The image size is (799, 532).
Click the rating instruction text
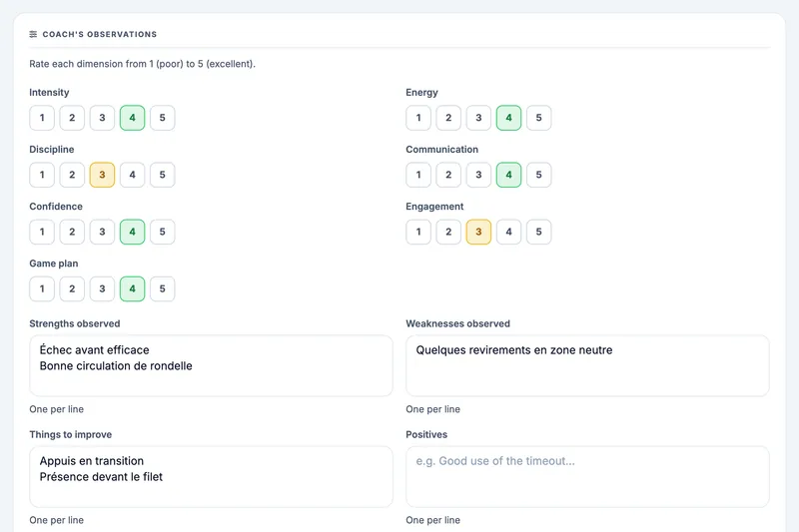pyautogui.click(x=142, y=64)
